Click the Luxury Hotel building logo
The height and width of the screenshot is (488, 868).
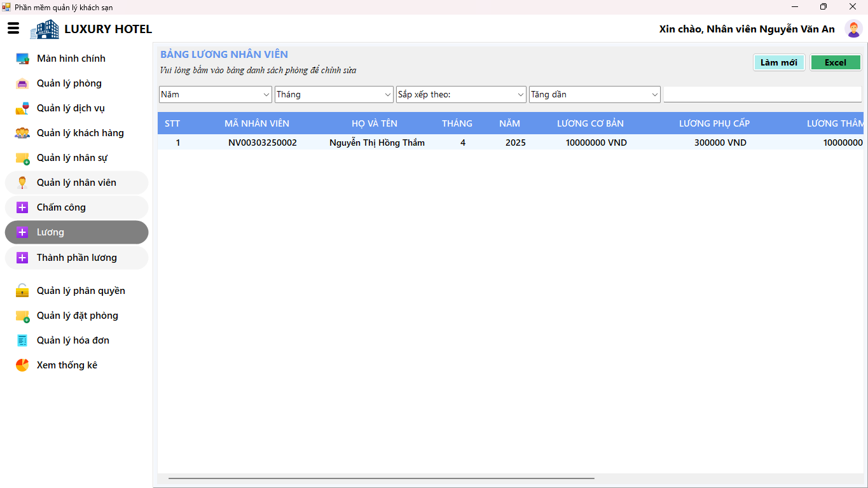click(45, 29)
